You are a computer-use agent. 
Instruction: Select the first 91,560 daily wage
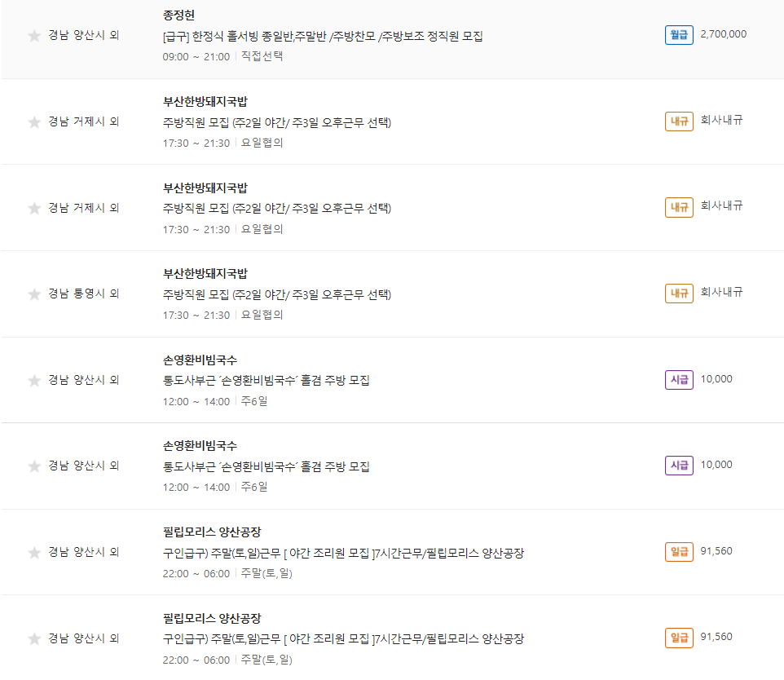[716, 551]
